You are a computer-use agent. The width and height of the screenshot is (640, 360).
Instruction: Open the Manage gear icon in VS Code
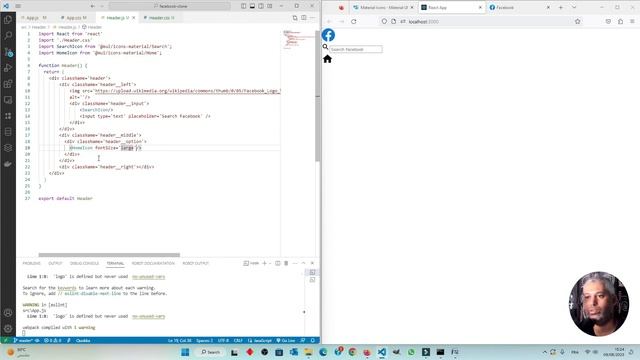(x=8, y=329)
